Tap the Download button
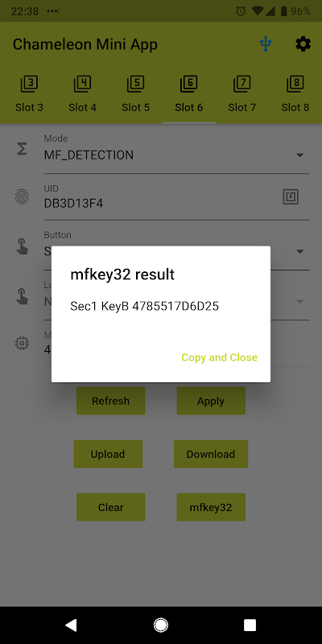This screenshot has width=322, height=644. [x=211, y=454]
